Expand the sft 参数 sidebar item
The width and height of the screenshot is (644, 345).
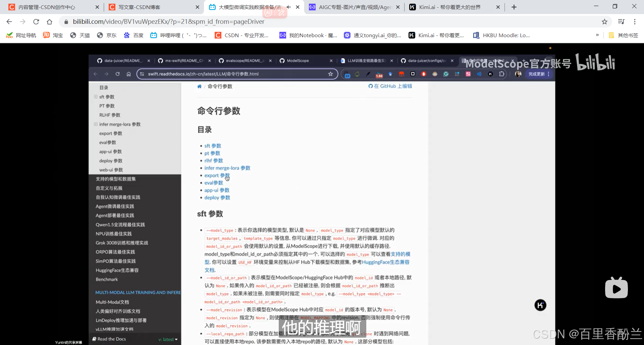[96, 97]
